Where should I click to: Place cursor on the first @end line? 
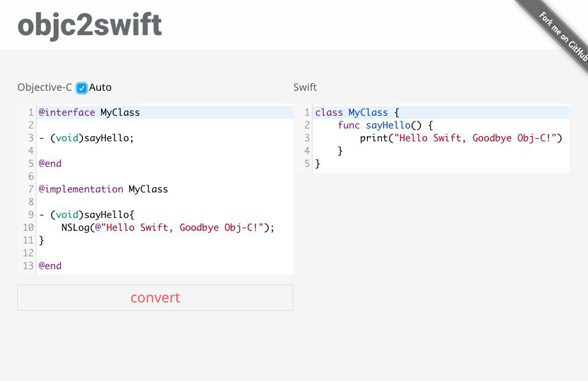tap(50, 164)
